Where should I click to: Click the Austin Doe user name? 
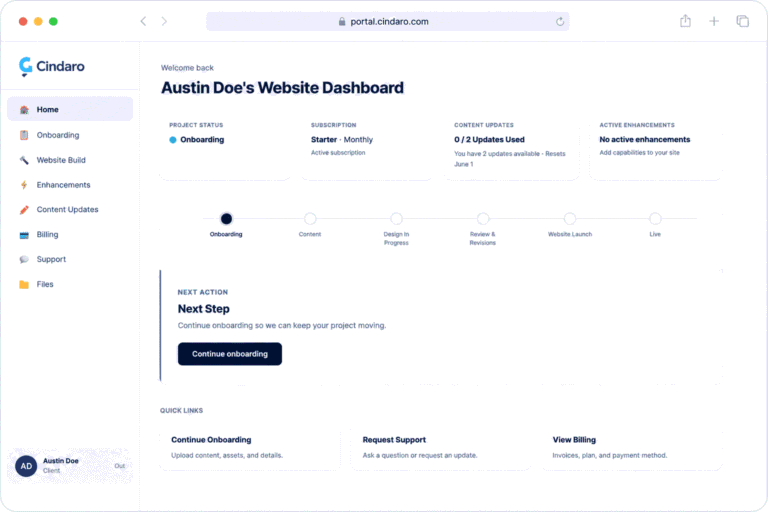pyautogui.click(x=61, y=461)
